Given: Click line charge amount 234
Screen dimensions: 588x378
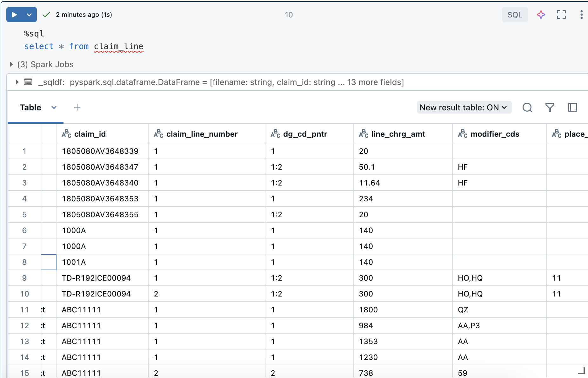Looking at the screenshot, I should click(403, 199).
